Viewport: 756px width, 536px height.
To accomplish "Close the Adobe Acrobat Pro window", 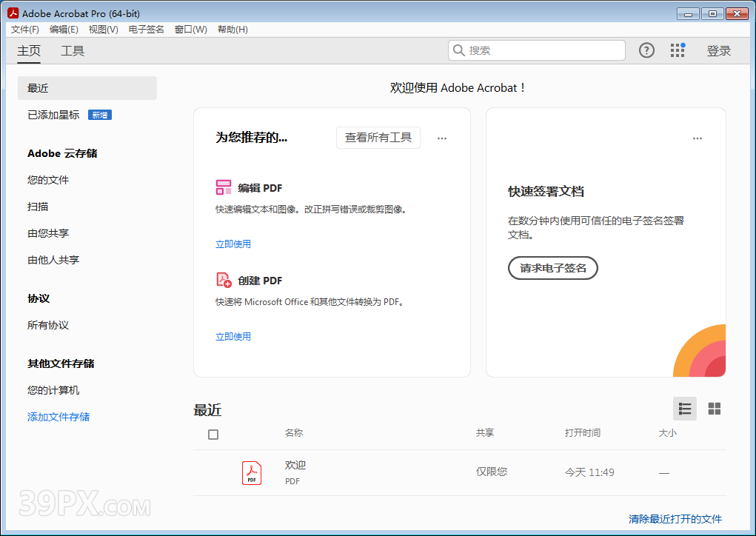I will click(x=737, y=13).
